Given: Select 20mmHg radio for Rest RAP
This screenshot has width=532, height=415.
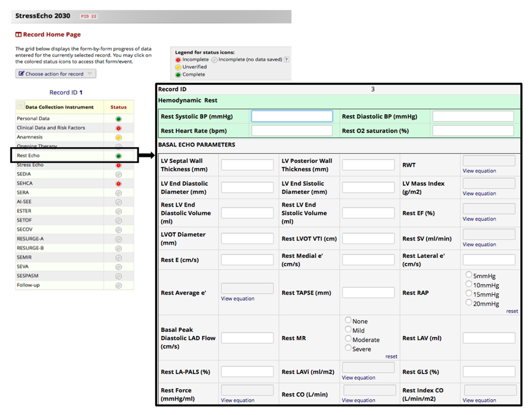Looking at the screenshot, I should coord(469,303).
